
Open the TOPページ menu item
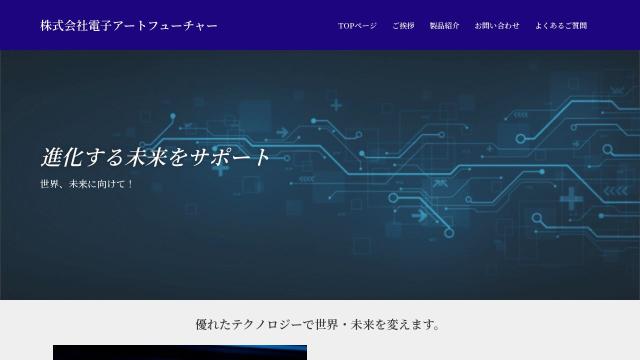(x=357, y=26)
